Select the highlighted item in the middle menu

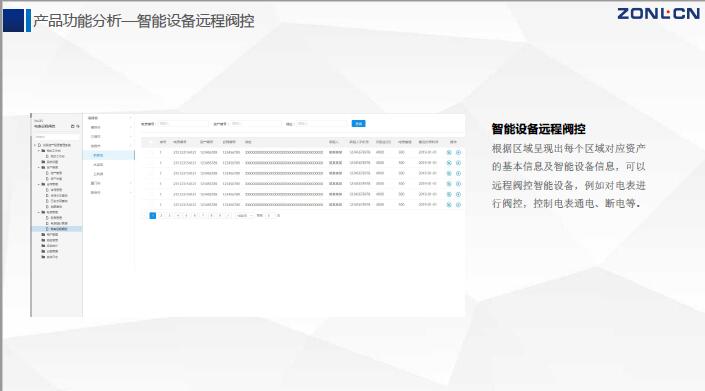point(108,155)
